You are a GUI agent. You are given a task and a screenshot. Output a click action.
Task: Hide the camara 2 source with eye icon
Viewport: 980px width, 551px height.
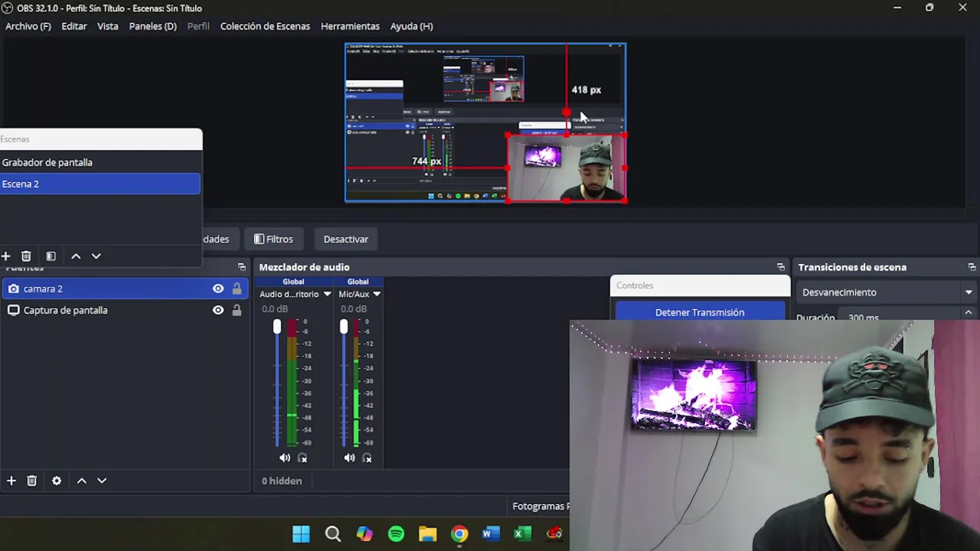coord(218,289)
